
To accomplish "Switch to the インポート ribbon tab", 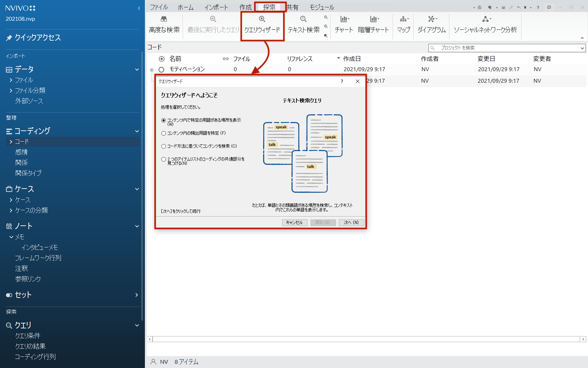I will pyautogui.click(x=216, y=7).
